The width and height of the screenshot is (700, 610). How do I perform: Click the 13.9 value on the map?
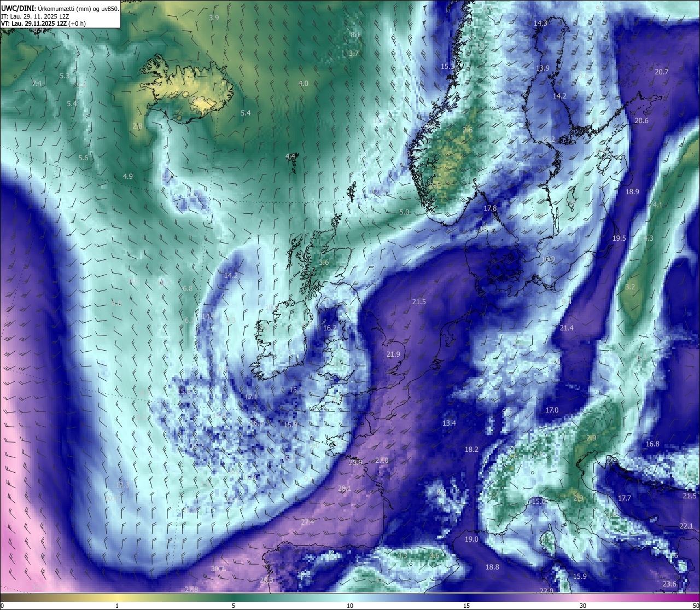(542, 68)
